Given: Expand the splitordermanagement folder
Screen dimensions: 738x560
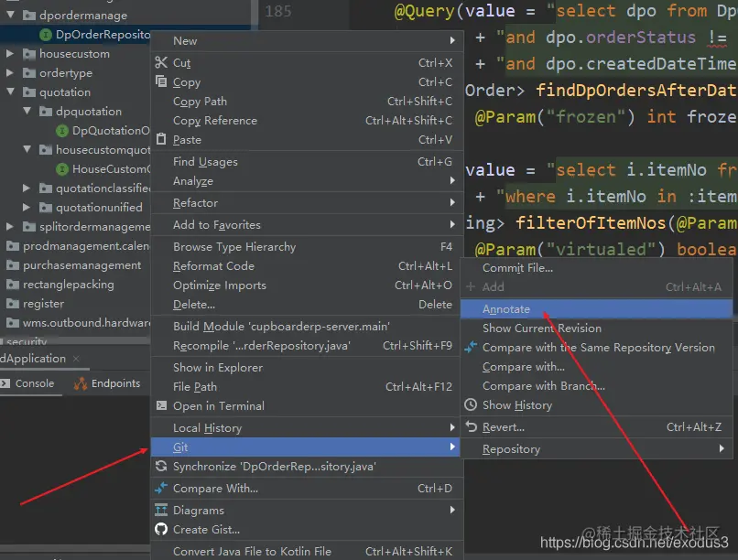Looking at the screenshot, I should [x=10, y=227].
